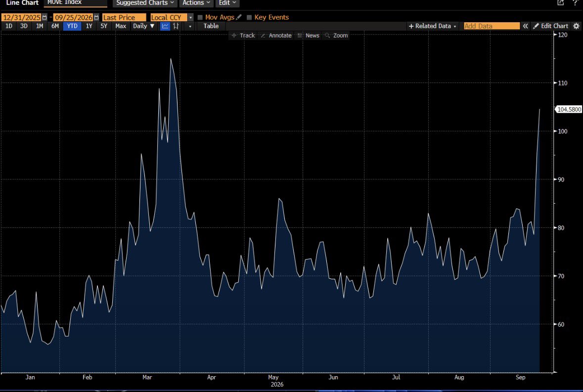Open chart settings gear icon
583x392 pixels.
(576, 26)
